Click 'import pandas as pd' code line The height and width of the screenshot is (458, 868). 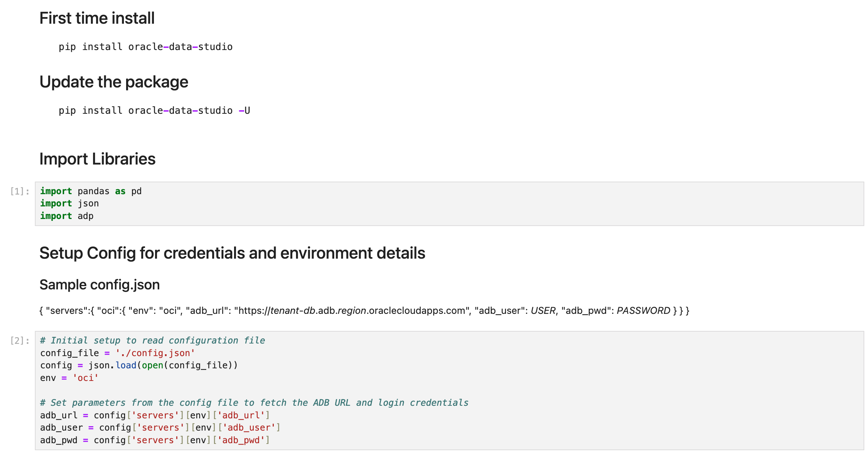tap(91, 191)
